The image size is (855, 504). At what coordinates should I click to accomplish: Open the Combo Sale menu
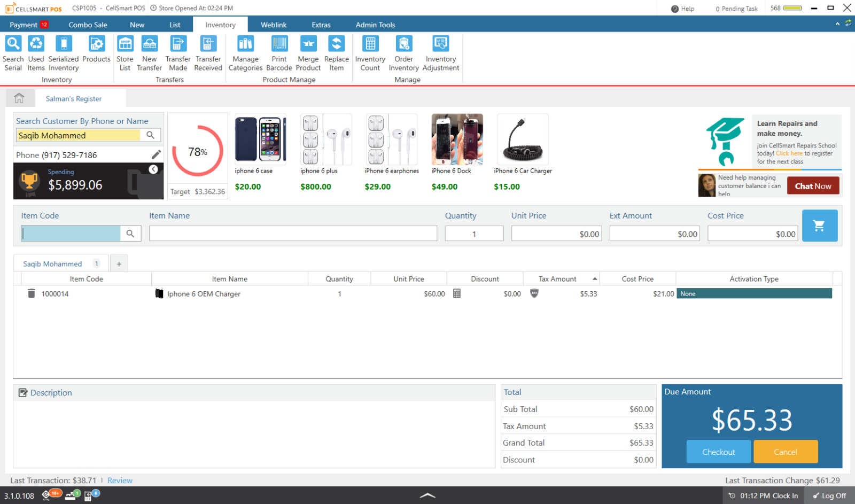[87, 24]
